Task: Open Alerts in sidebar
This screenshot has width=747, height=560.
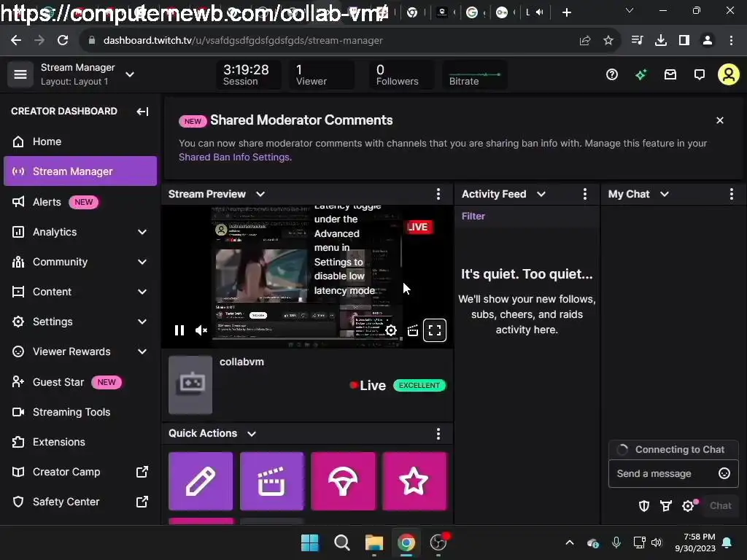Action: tap(80, 202)
